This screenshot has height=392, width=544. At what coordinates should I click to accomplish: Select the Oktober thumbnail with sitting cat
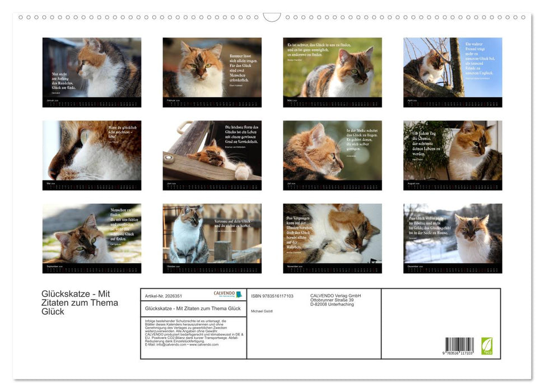212,238
